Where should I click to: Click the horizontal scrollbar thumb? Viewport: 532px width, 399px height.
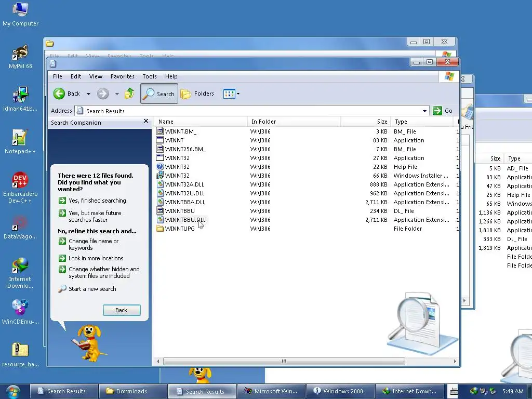(284, 362)
